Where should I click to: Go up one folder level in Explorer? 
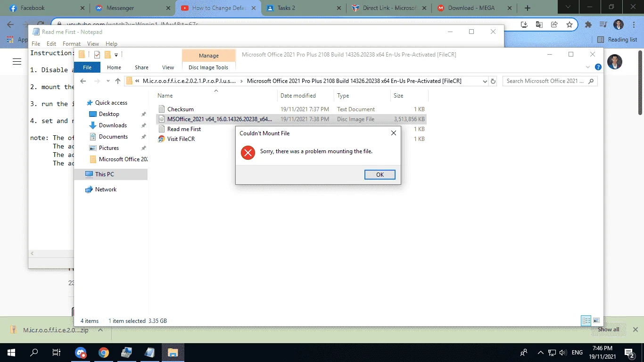[x=118, y=81]
